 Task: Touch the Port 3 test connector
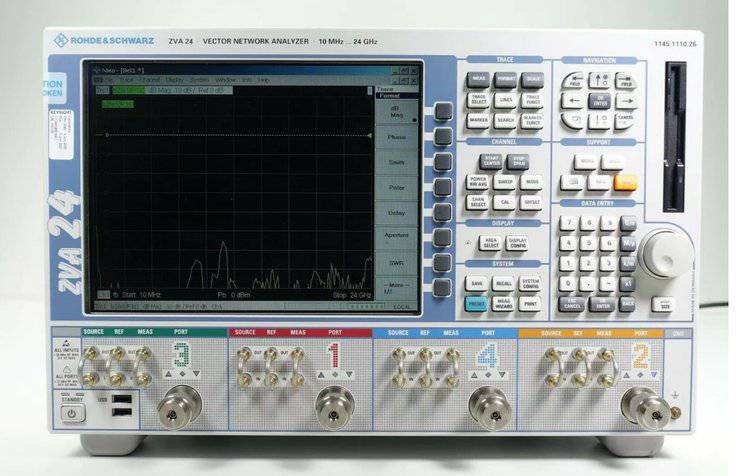click(179, 407)
